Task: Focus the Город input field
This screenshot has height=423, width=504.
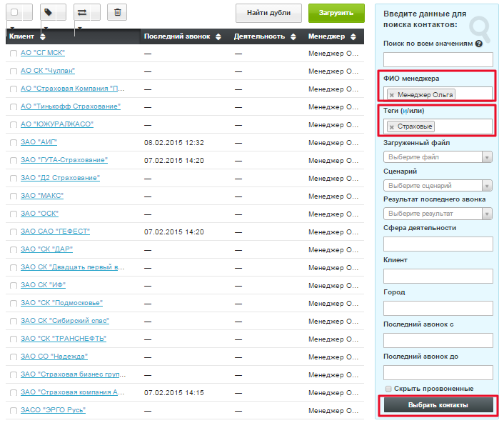Action: (438, 308)
